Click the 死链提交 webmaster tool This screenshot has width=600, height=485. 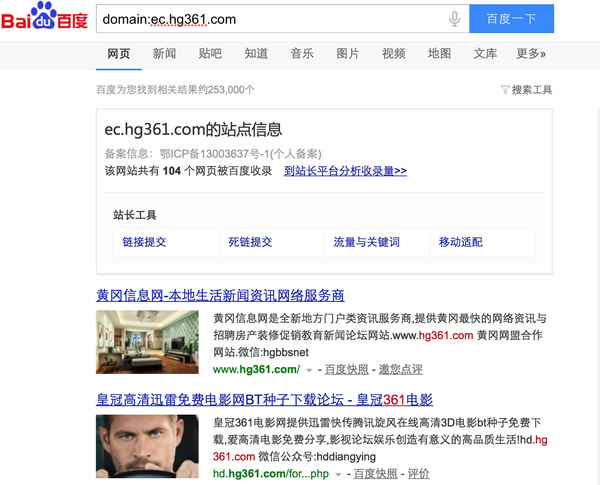[x=250, y=242]
